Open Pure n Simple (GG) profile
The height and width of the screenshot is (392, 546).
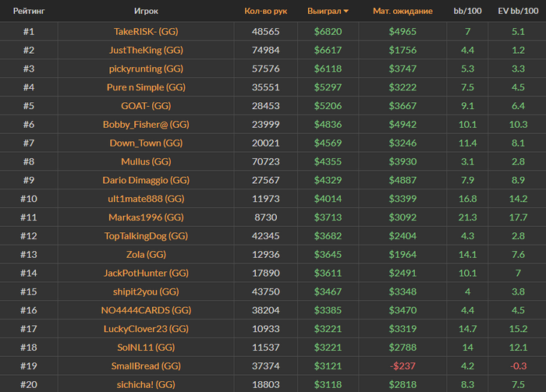click(146, 87)
